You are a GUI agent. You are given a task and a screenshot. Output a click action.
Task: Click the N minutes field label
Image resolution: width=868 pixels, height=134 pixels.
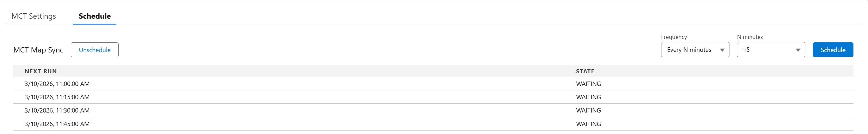tap(750, 37)
